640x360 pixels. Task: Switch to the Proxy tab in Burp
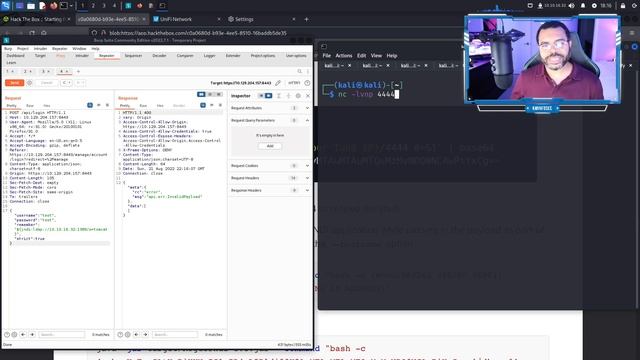click(x=60, y=56)
